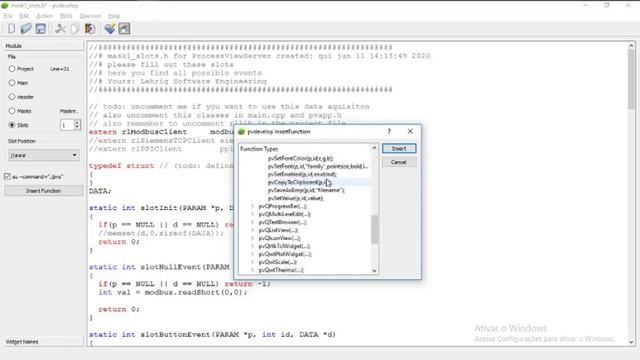Select pvSetEnabled(p,id,enabled) function

click(302, 174)
